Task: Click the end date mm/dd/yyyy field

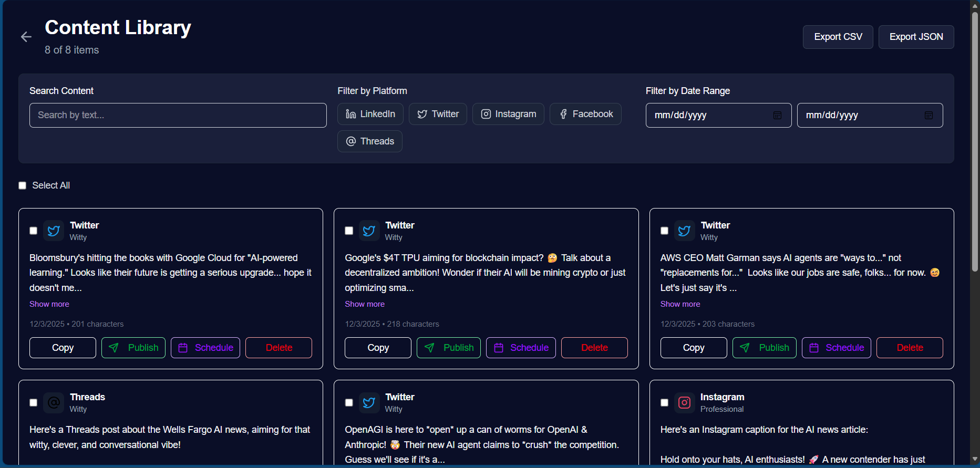Action: (870, 115)
